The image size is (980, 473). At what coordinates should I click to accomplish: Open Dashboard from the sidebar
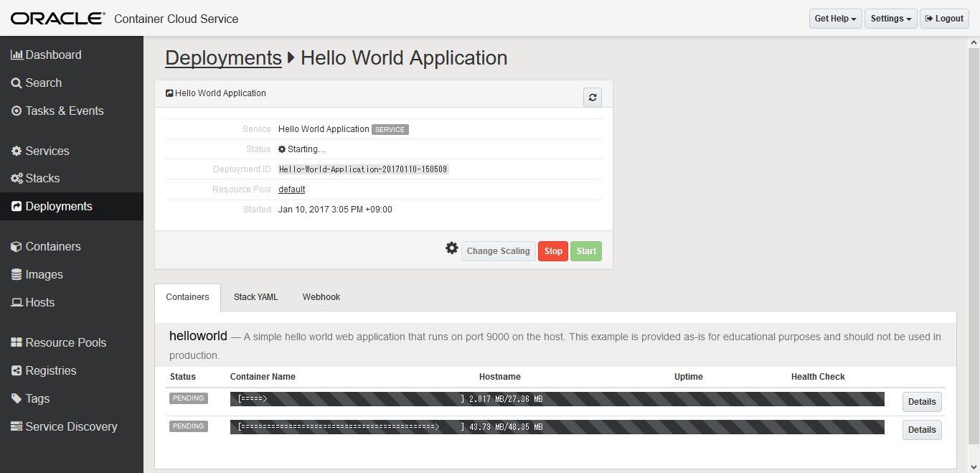click(x=72, y=55)
